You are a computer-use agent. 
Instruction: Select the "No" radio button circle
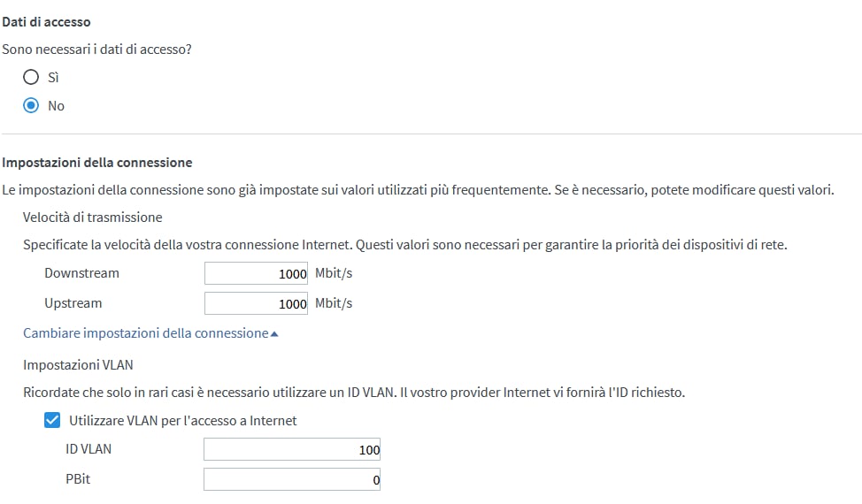point(31,105)
